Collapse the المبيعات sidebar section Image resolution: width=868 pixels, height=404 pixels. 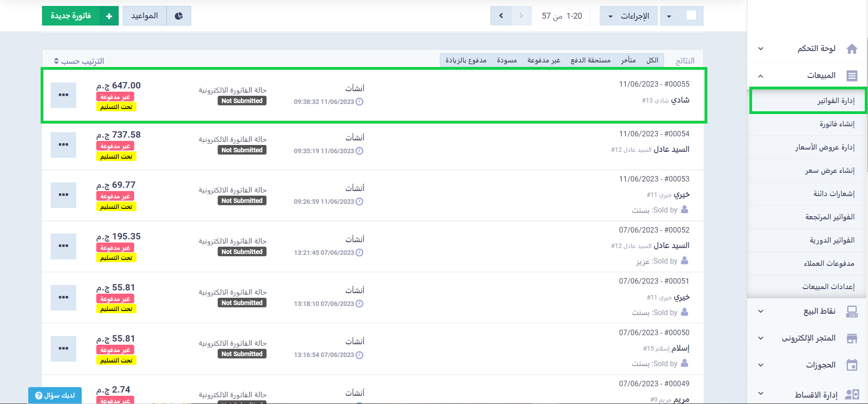761,76
